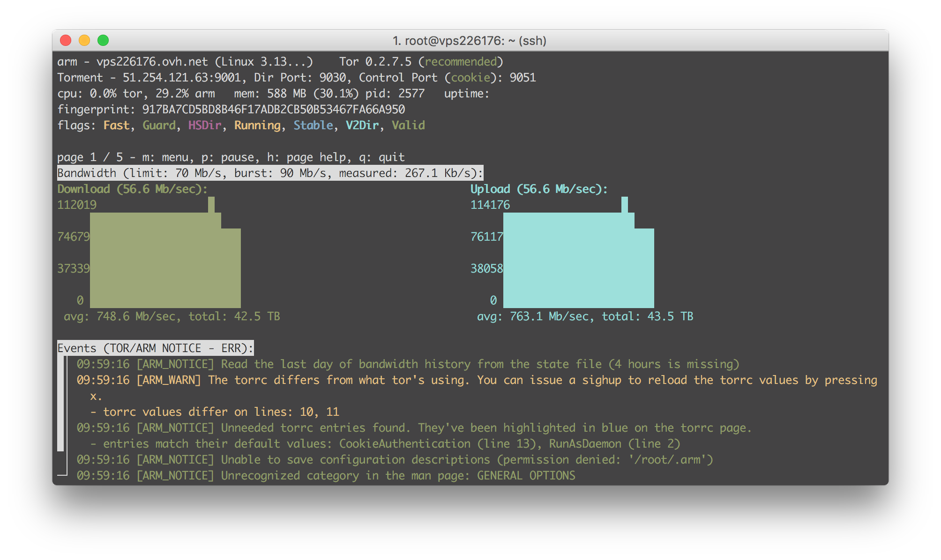
Task: Click the hostname 'vps226176.ovh.net'
Action: click(x=152, y=62)
